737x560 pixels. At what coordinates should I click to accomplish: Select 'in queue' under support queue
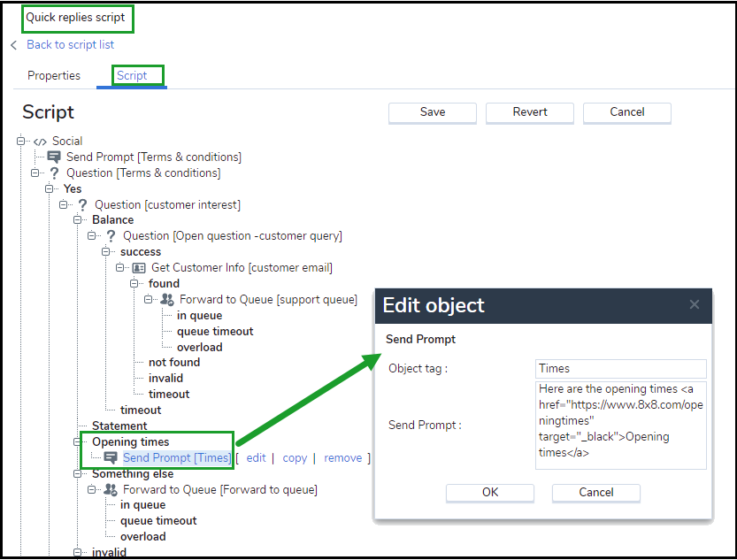coord(199,316)
